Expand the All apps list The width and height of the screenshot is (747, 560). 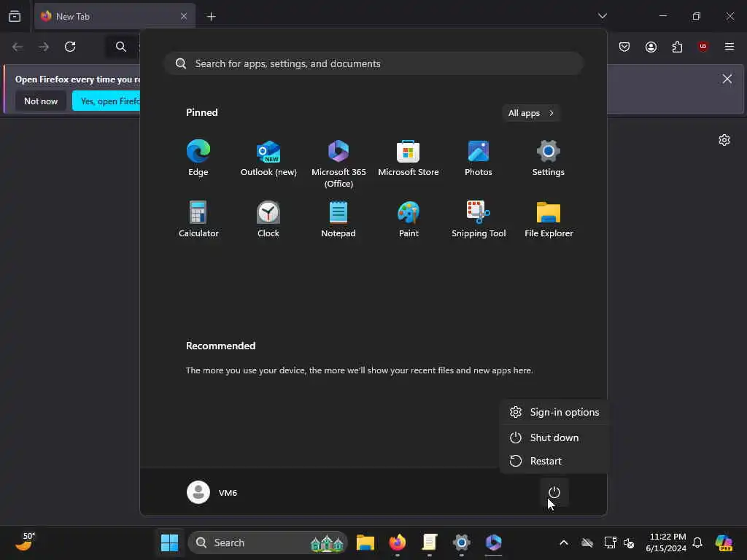pos(531,113)
